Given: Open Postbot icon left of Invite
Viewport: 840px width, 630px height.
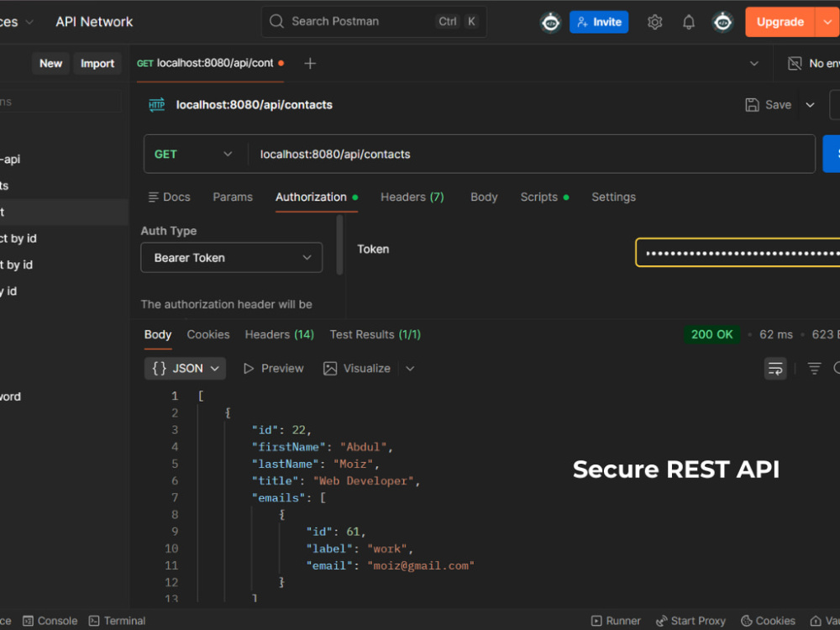Looking at the screenshot, I should click(550, 22).
